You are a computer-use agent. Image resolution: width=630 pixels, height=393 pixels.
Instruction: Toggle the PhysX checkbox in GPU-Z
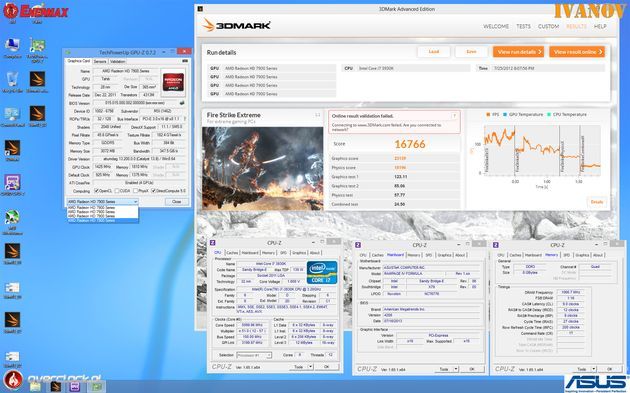(x=136, y=191)
